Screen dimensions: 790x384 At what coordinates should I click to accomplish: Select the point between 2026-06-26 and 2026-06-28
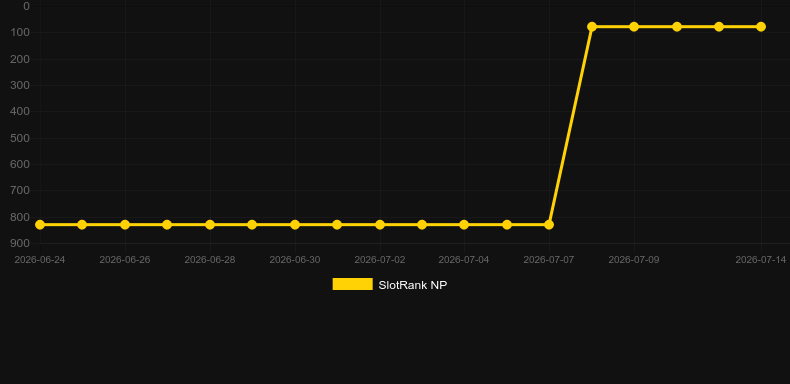167,224
